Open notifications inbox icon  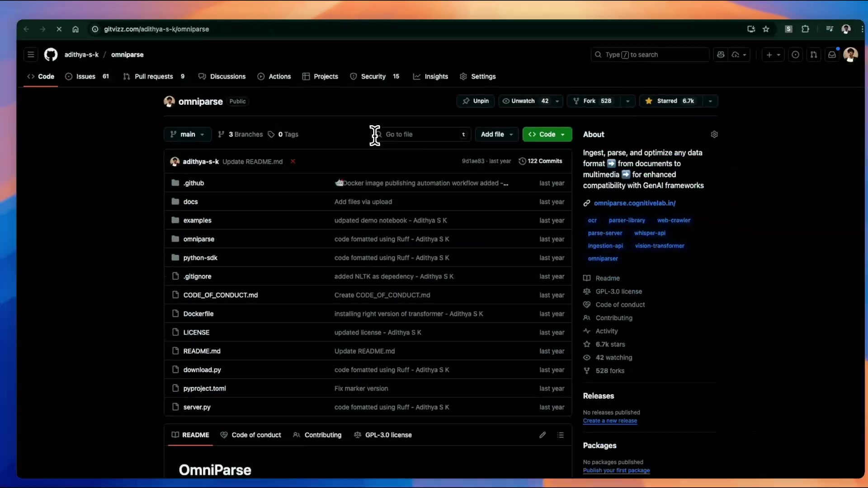(x=832, y=55)
